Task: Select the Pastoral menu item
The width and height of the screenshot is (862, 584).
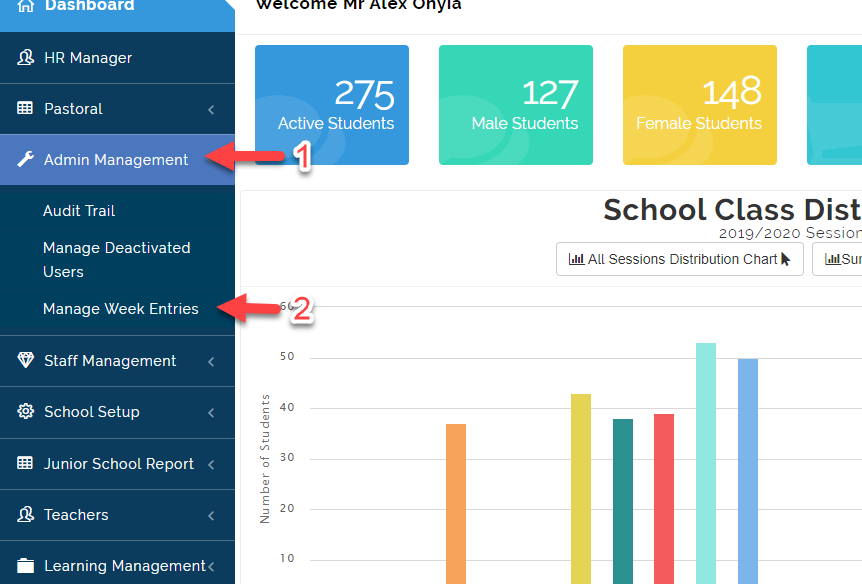Action: [x=117, y=109]
